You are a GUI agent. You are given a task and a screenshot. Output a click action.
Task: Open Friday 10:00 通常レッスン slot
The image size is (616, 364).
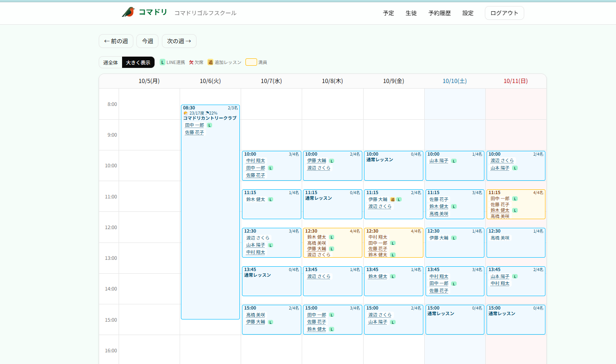[x=393, y=166]
